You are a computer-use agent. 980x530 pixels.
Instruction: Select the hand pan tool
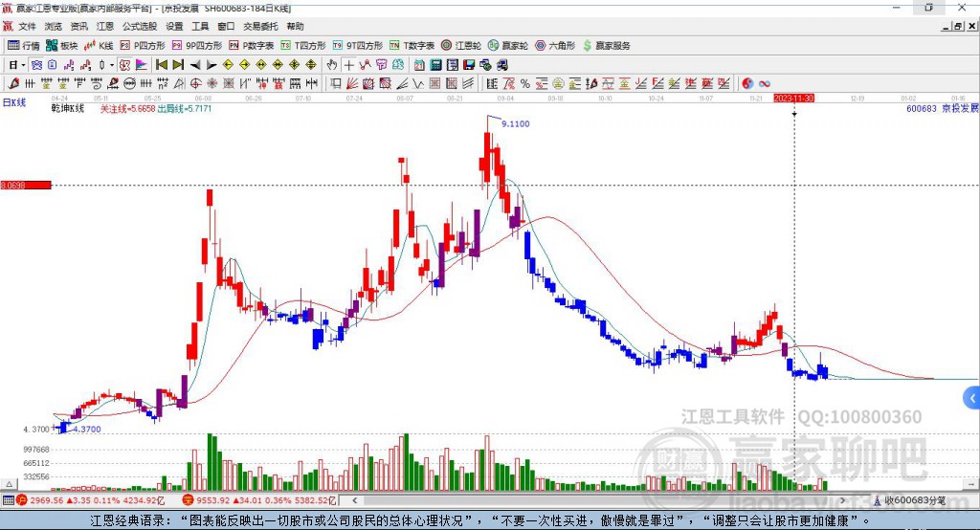(331, 65)
